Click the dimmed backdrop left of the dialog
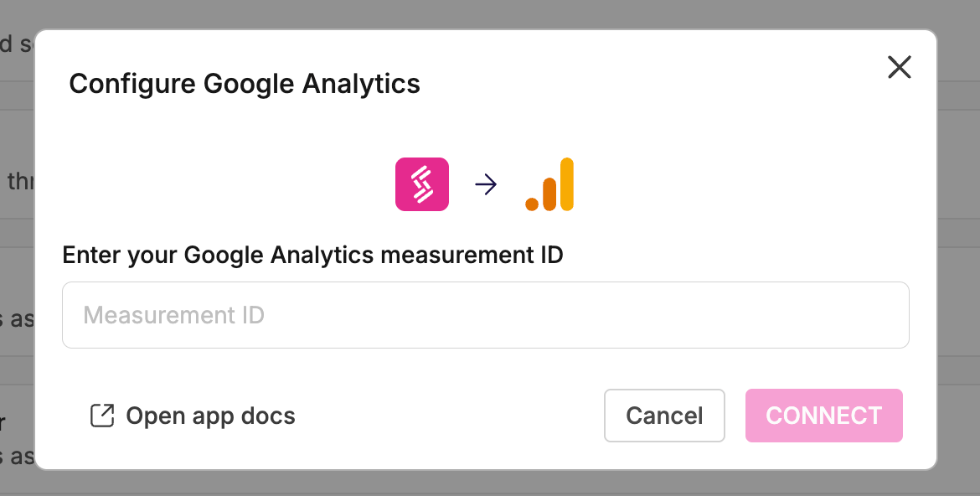The width and height of the screenshot is (980, 496). pos(17,251)
